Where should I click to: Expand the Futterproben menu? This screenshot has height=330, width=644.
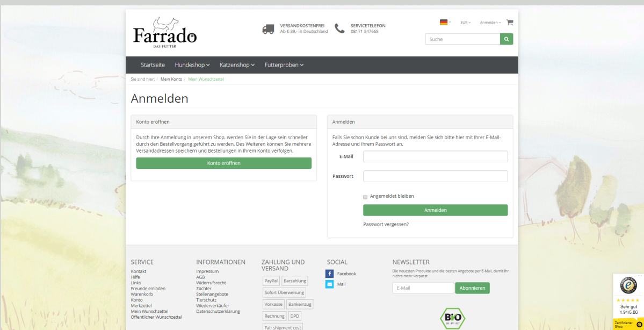(284, 65)
